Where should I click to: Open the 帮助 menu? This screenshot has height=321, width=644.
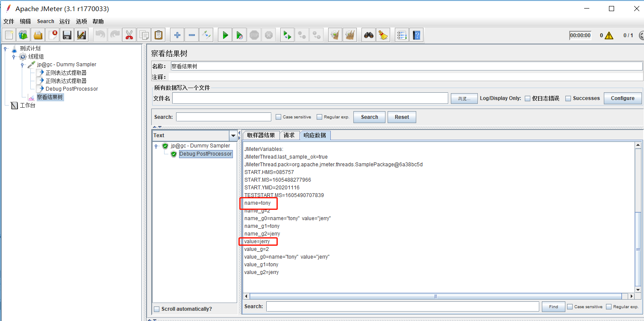[98, 21]
